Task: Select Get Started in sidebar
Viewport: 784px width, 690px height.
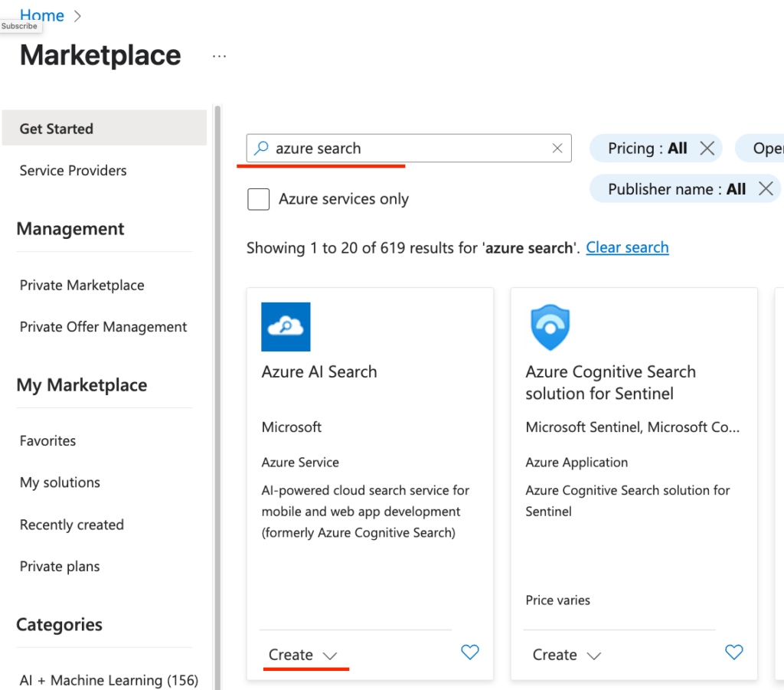Action: tap(104, 128)
